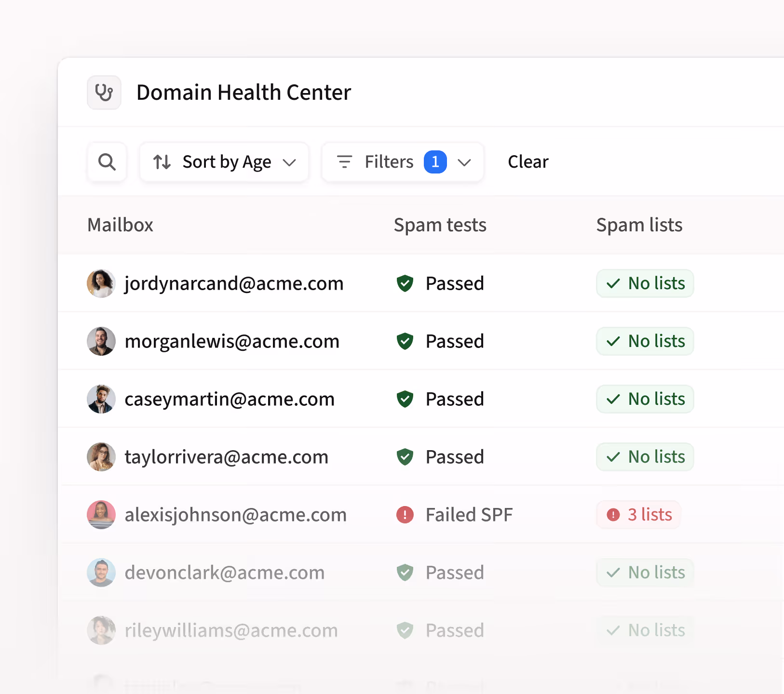Click red alert icon beside Failed SPF
Screen dimensions: 784x694
(x=405, y=515)
